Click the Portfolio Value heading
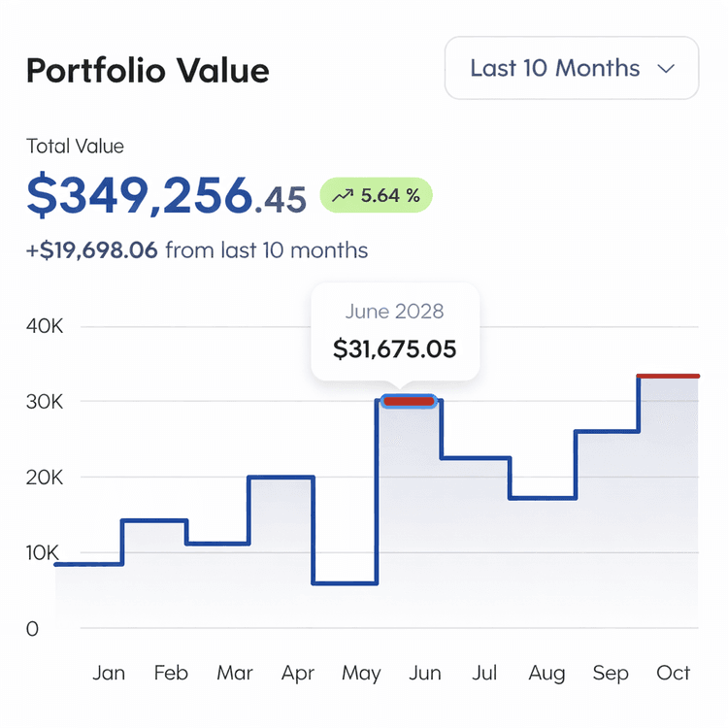 (148, 70)
